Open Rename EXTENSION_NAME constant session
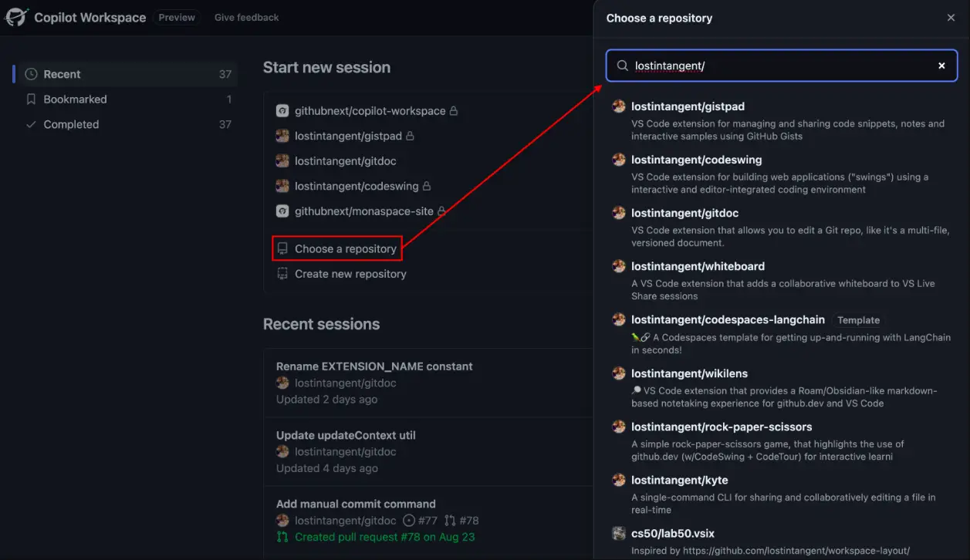970x560 pixels. coord(374,366)
